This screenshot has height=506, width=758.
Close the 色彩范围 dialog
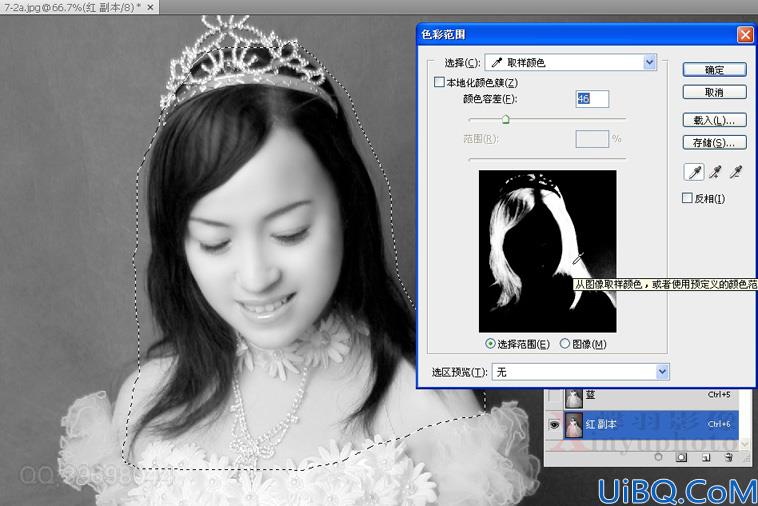(745, 34)
